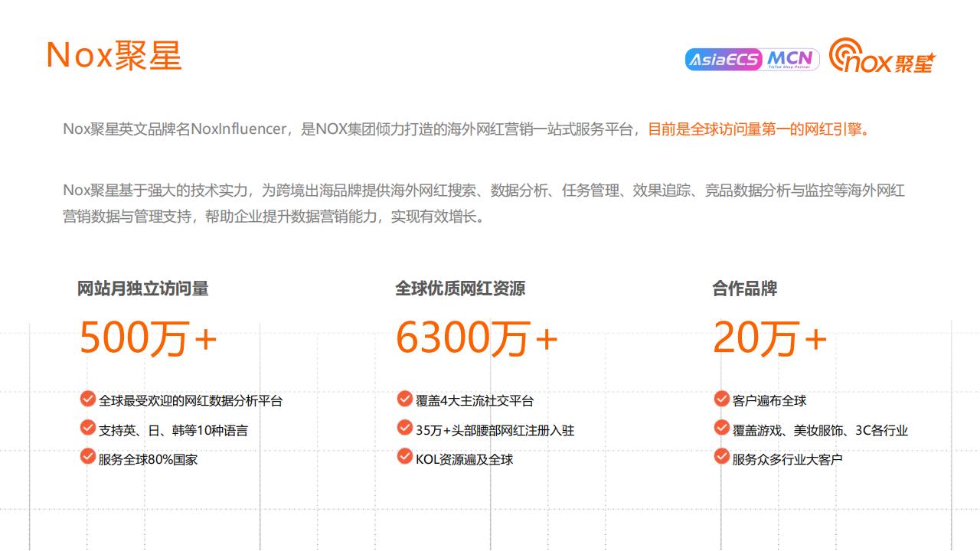Click the slide title Nox聚星
Viewport: 980px width, 551px height.
point(114,55)
